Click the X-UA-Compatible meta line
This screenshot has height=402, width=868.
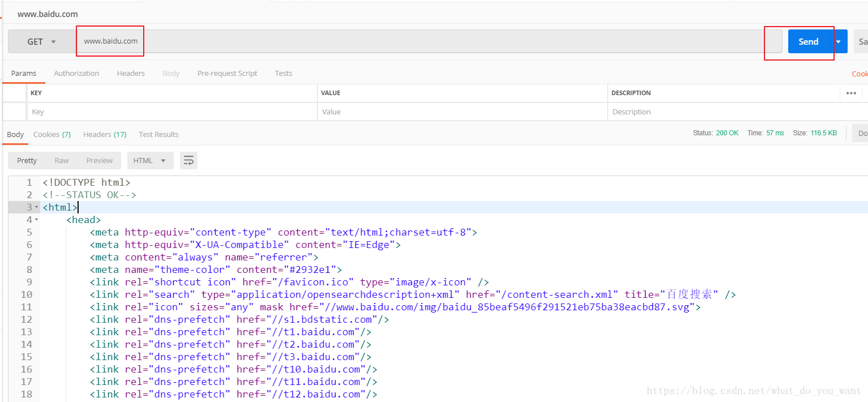click(x=245, y=245)
